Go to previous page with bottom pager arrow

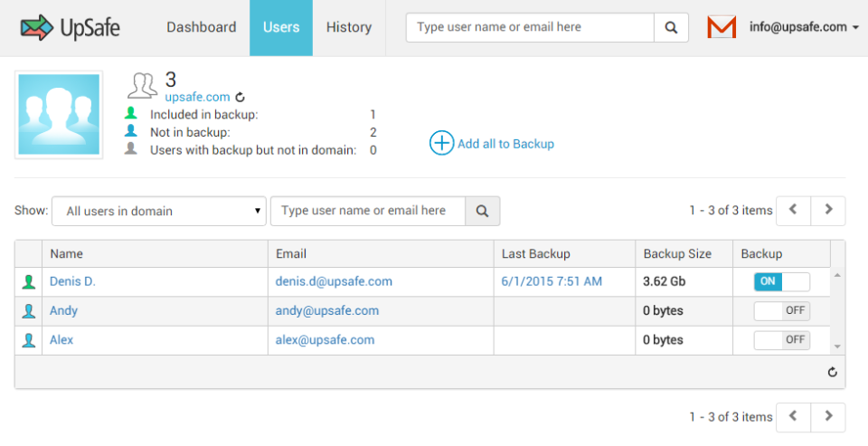[793, 417]
